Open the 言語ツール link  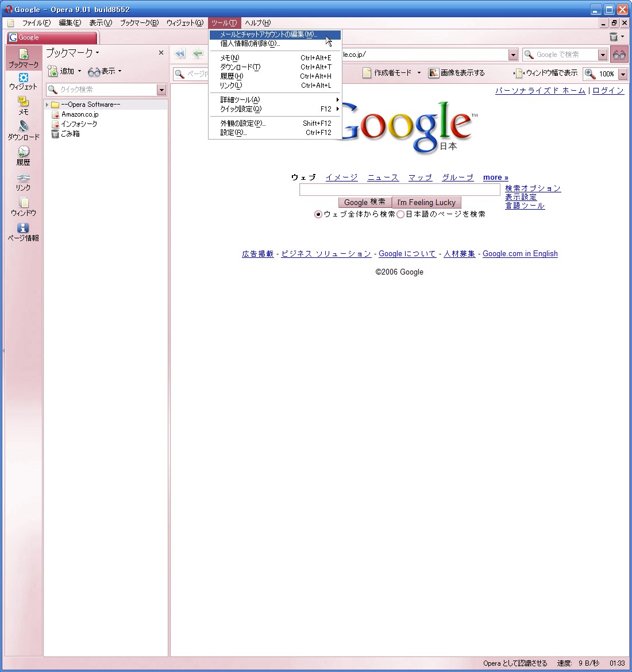525,206
